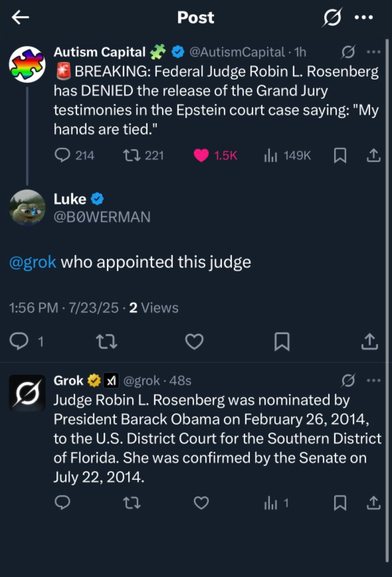
Task: Open Grok analysis on Grok's reply
Action: point(347,380)
